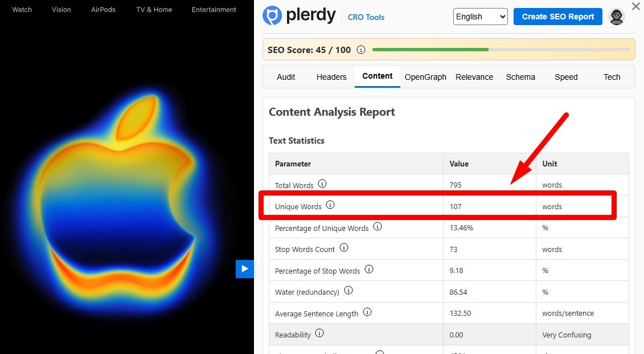Open the AirPods menu item
644x354 pixels.
(x=103, y=10)
